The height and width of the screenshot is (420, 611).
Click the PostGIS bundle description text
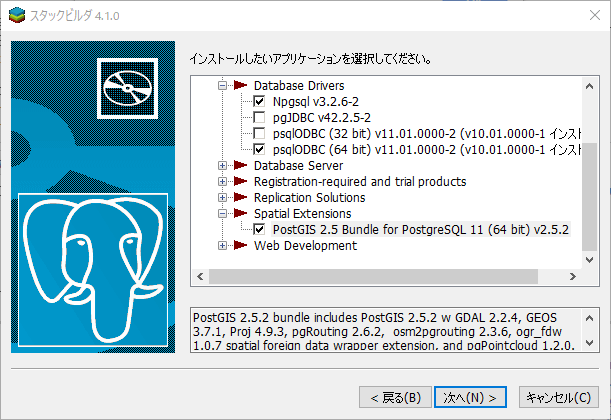[384, 331]
